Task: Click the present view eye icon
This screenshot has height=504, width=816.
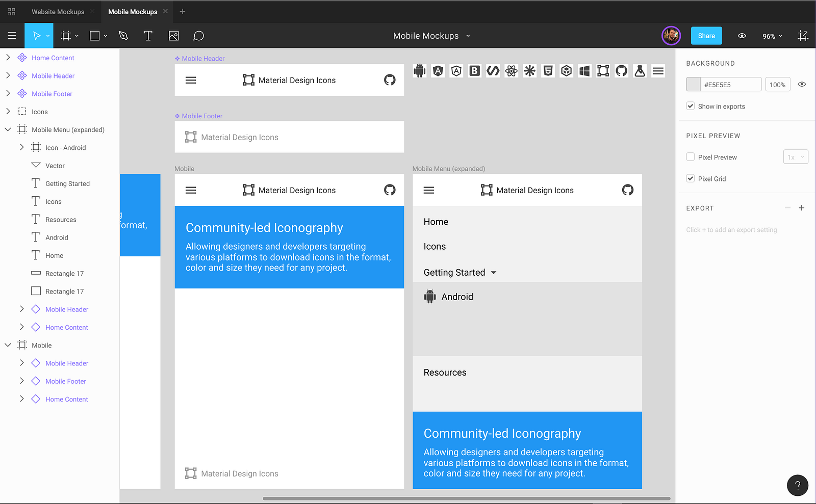Action: coord(742,36)
